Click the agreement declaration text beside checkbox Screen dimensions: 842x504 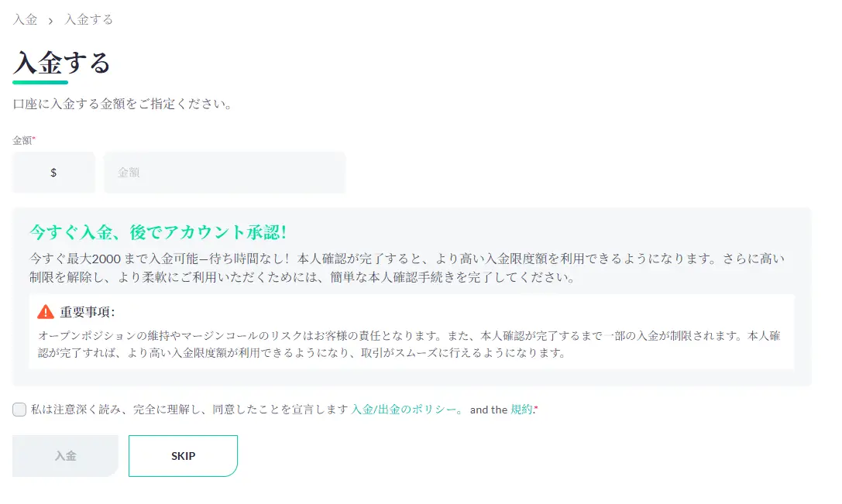click(x=190, y=410)
